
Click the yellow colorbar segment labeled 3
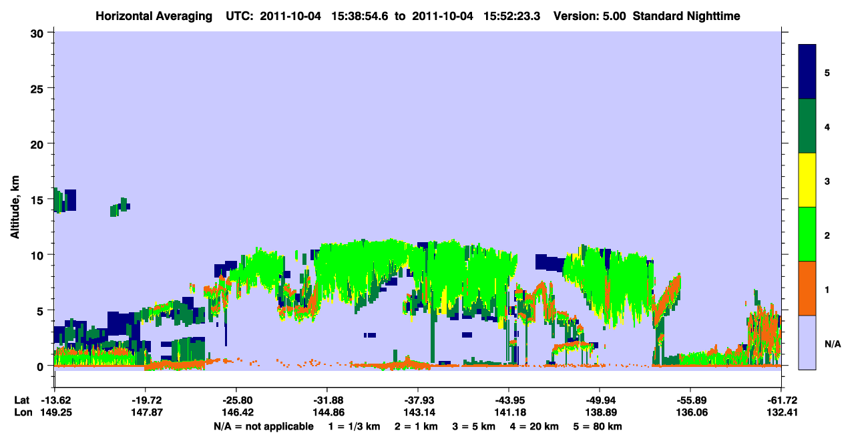808,180
